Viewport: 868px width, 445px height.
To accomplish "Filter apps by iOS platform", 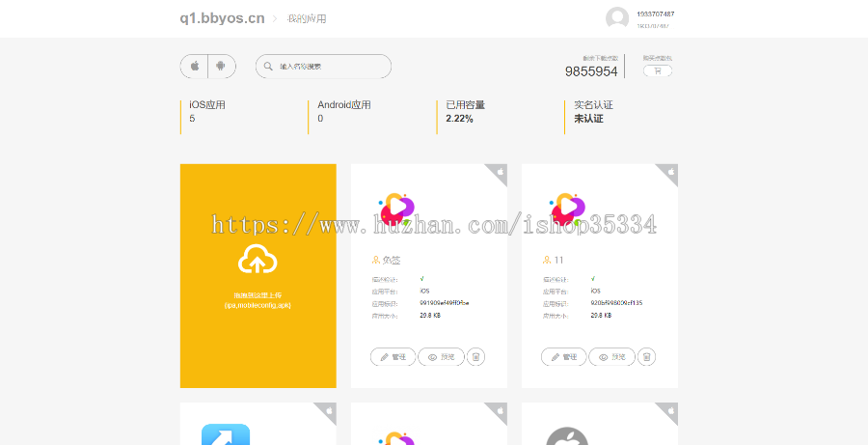I will tap(194, 67).
